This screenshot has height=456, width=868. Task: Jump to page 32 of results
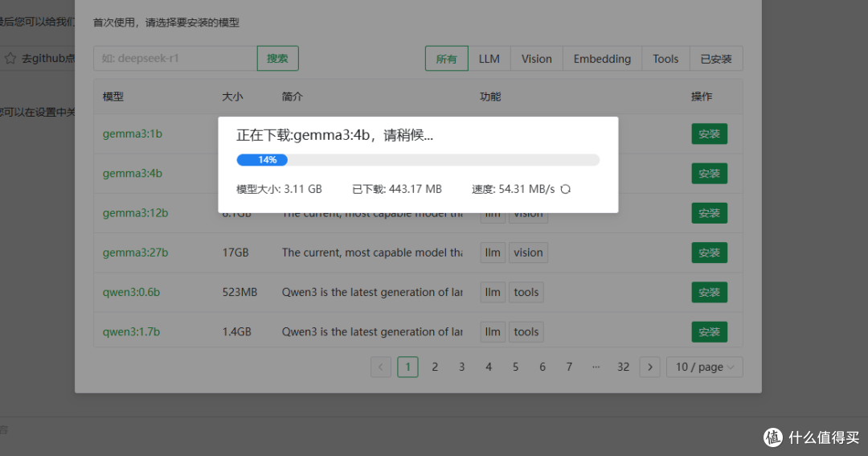tap(624, 367)
